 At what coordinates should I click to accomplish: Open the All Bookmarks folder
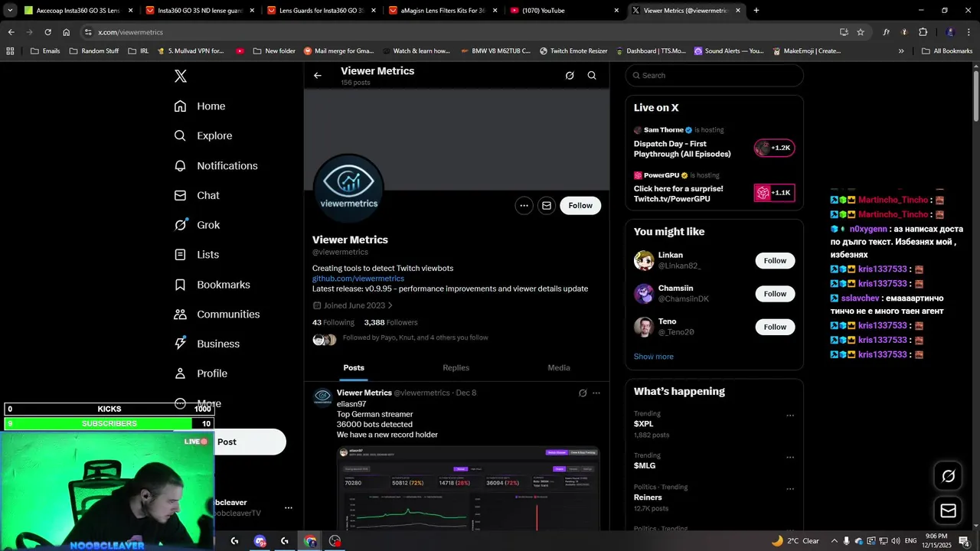point(947,51)
